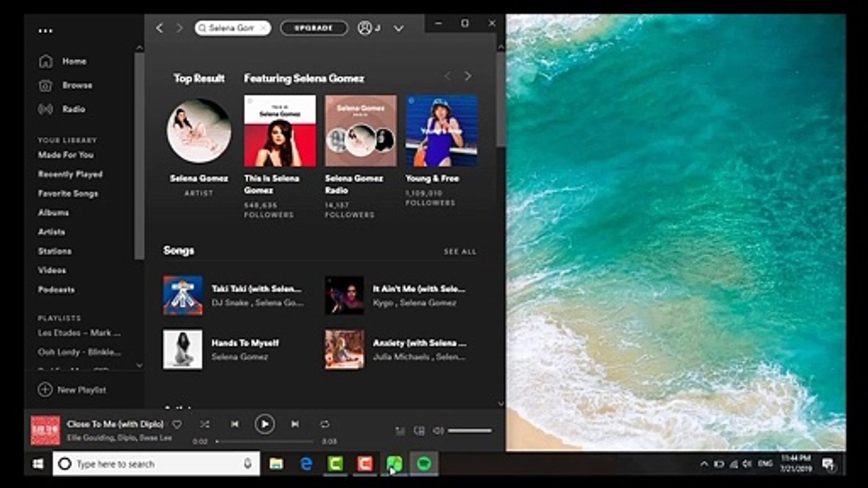The width and height of the screenshot is (868, 488).
Task: Open Selena Gomez artist top result
Action: point(199,131)
